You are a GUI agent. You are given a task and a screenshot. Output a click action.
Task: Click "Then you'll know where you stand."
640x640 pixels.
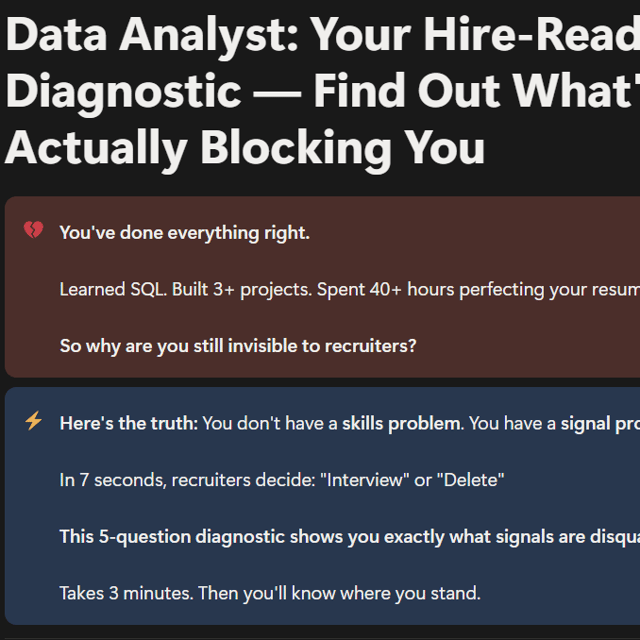click(x=339, y=593)
